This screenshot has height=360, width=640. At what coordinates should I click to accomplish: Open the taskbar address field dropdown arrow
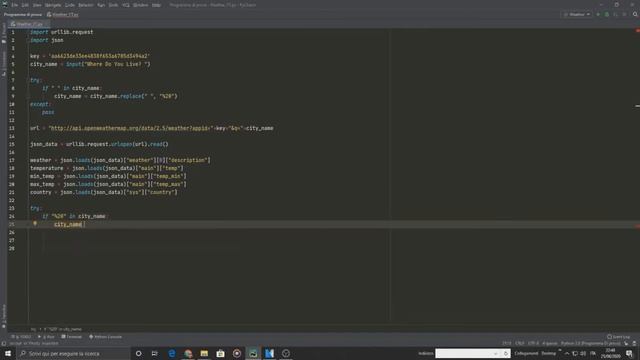pos(496,353)
